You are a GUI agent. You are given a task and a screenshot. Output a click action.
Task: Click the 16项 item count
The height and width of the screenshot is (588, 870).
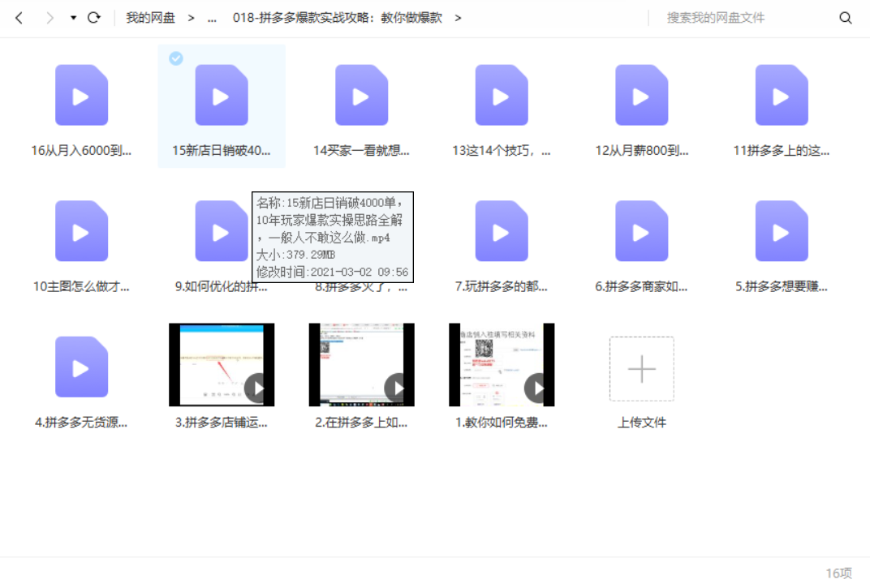point(838,573)
